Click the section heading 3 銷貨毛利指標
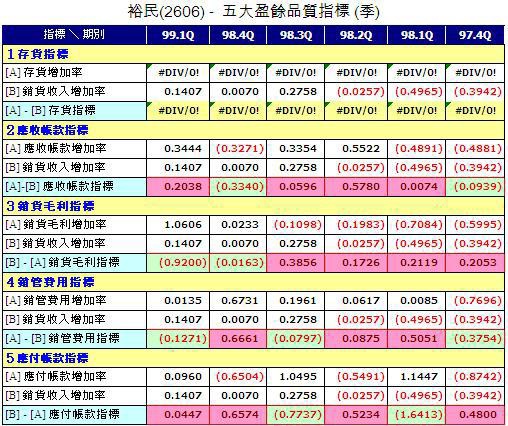Screen dimensions: 508x426 pos(50,206)
